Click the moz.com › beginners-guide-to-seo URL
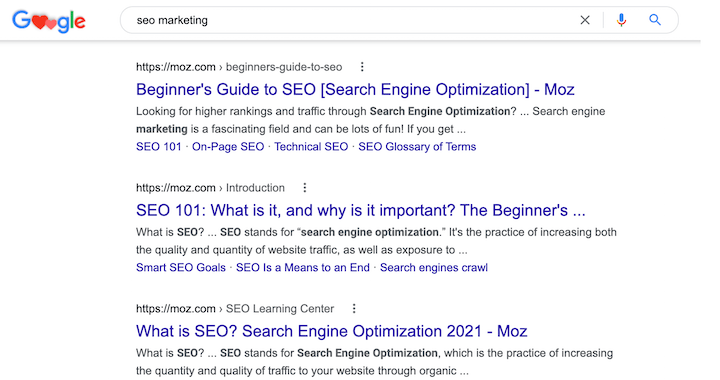Viewport: 720px width, 380px height. pyautogui.click(x=239, y=67)
